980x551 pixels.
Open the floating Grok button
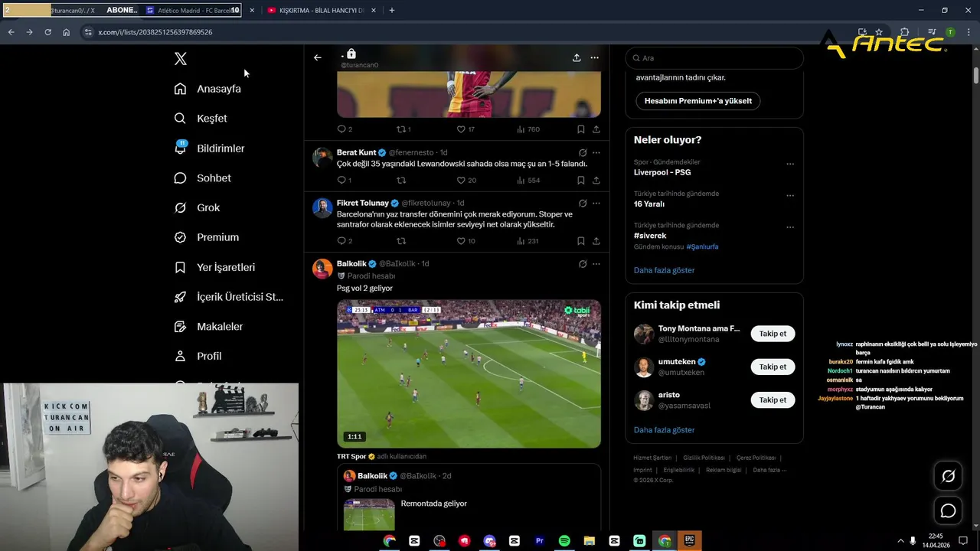point(948,476)
